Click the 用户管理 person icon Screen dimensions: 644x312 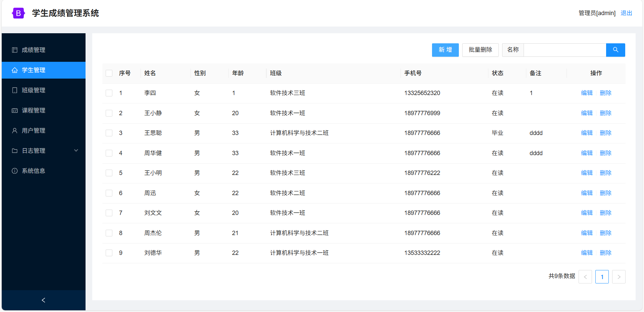click(15, 130)
